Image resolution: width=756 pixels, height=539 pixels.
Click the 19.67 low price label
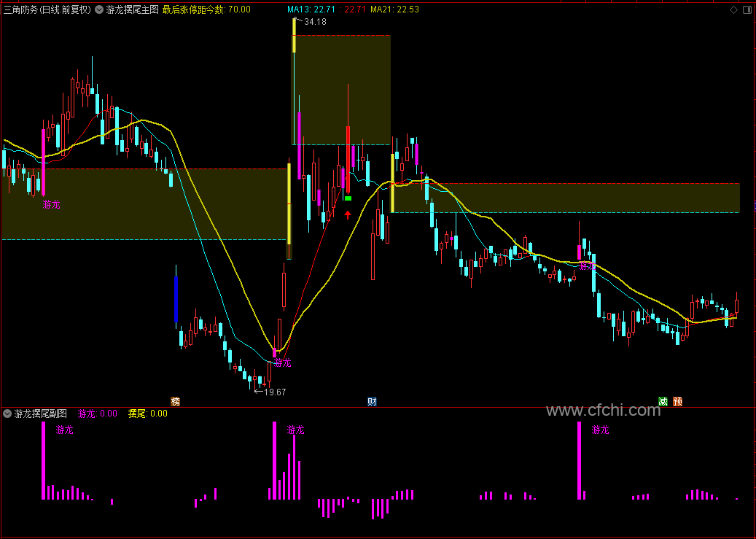coord(276,392)
